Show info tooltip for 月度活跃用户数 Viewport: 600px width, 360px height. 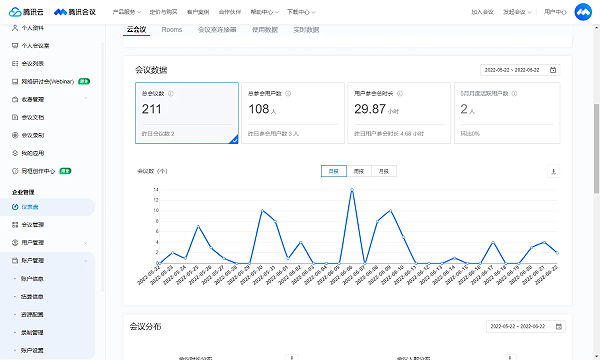click(515, 93)
